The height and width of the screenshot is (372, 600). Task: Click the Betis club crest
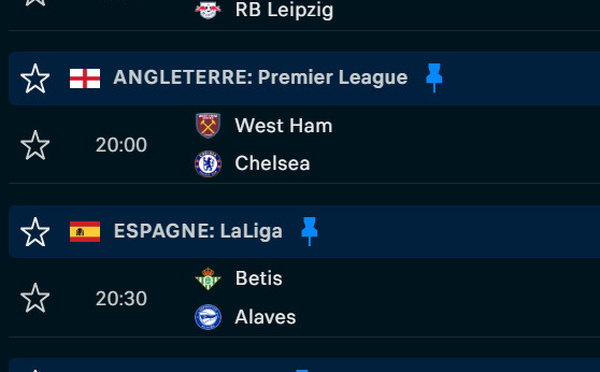pos(208,279)
